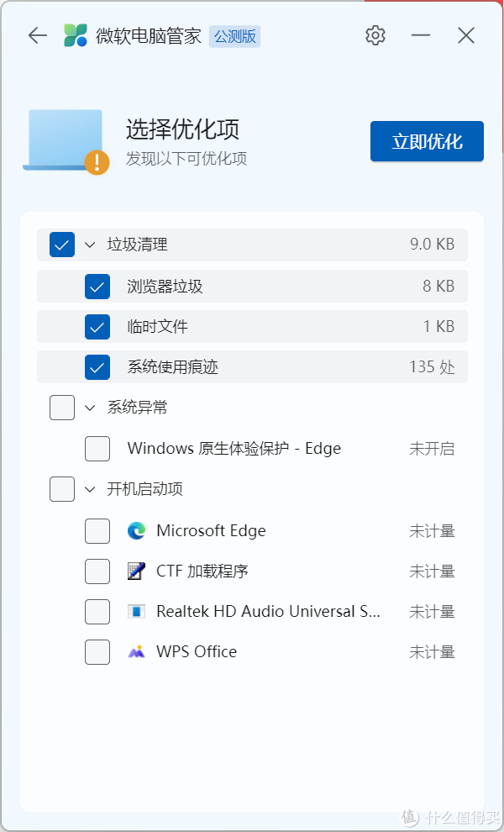The height and width of the screenshot is (832, 504).
Task: Collapse the 开机启动项 section chevron
Action: click(x=90, y=489)
